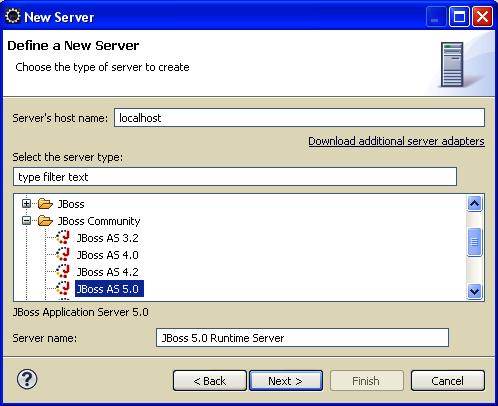This screenshot has height=406, width=498.
Task: Focus the type filter text field
Action: pos(235,177)
